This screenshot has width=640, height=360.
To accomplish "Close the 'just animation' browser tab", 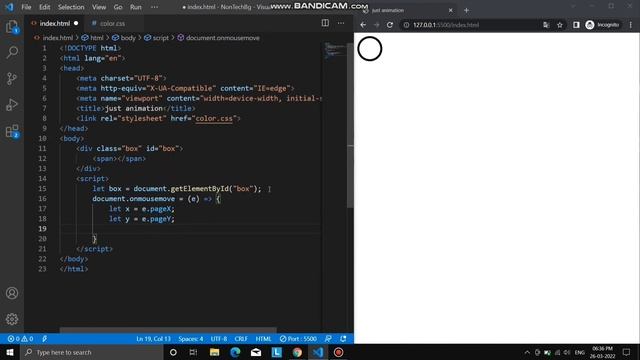I will (x=451, y=10).
